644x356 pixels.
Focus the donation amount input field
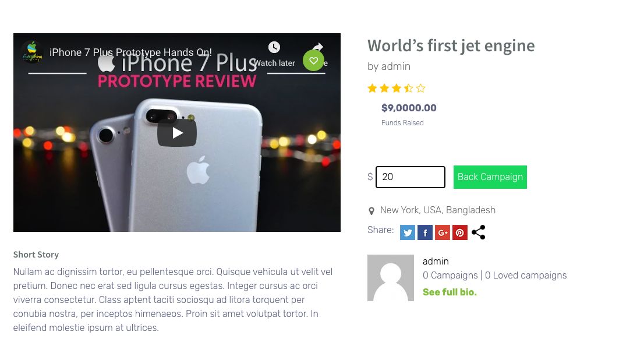[x=411, y=177]
